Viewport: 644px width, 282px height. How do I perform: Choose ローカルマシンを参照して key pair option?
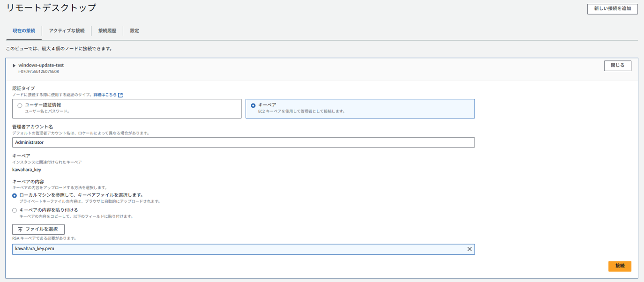(x=15, y=195)
